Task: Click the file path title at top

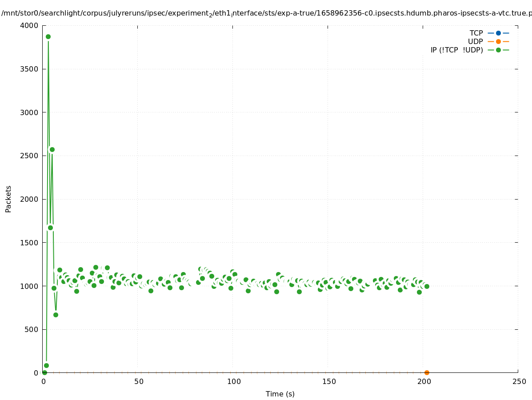Action: pyautogui.click(x=266, y=13)
